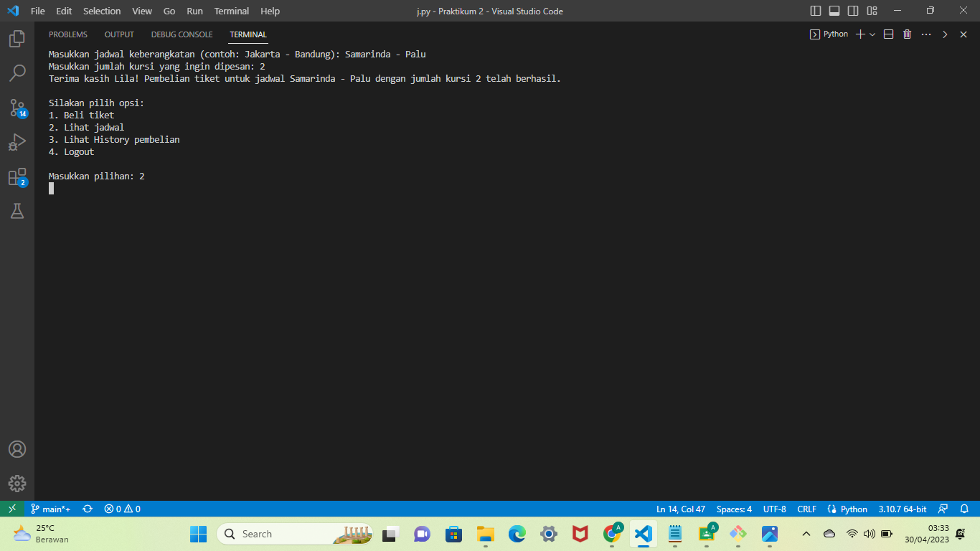Open terminal panel more actions ellipsis
The width and height of the screenshot is (980, 551).
click(x=926, y=34)
